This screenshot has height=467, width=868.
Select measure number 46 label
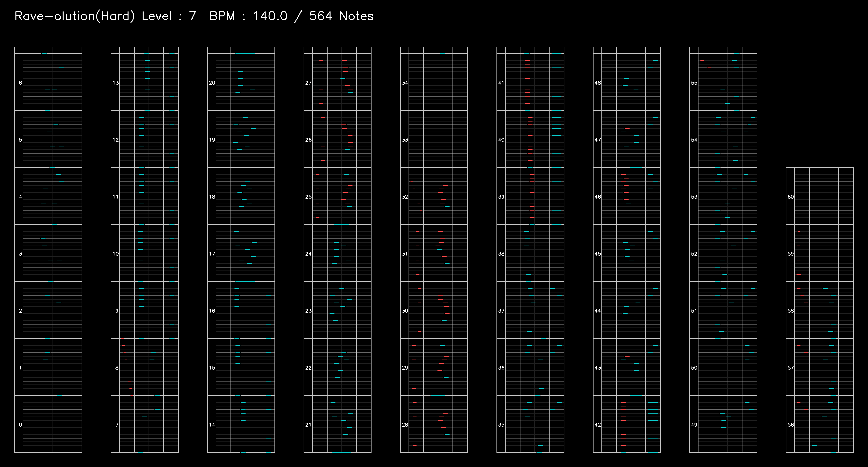pyautogui.click(x=598, y=197)
